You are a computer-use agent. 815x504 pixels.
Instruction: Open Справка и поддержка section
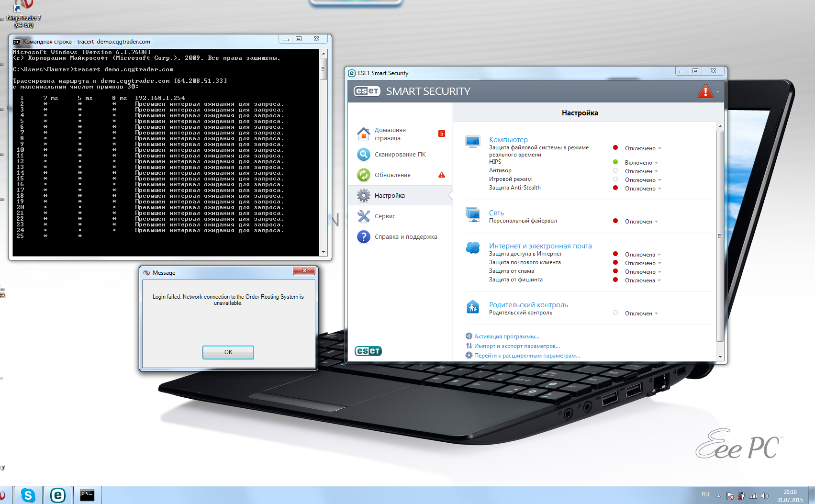click(x=400, y=237)
